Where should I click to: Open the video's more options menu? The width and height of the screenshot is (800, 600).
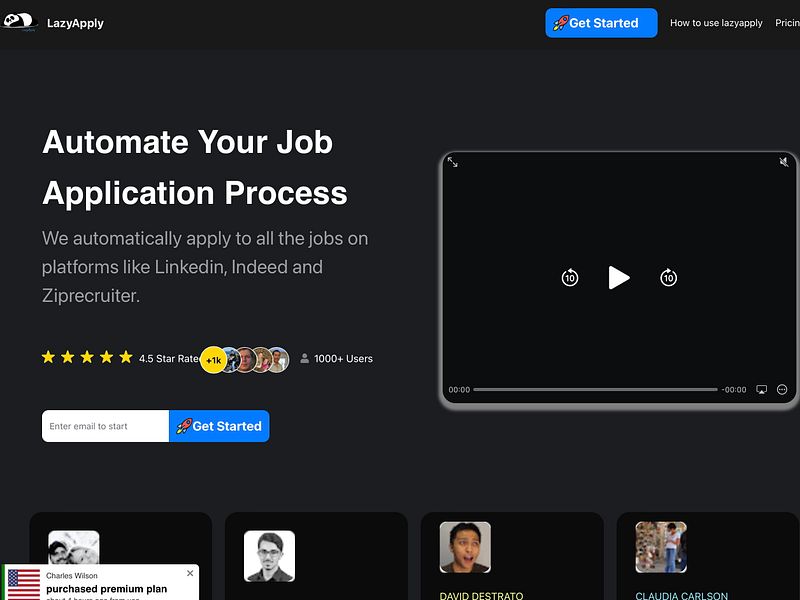(783, 388)
